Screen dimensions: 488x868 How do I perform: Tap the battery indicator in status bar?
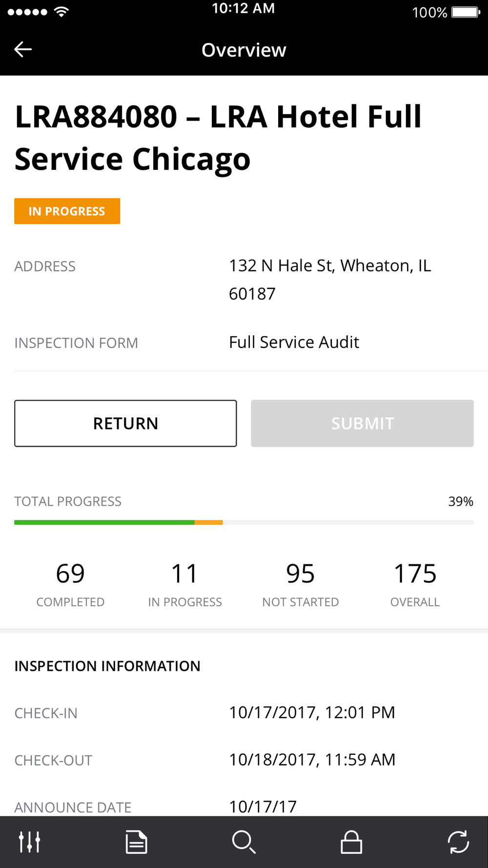466,12
